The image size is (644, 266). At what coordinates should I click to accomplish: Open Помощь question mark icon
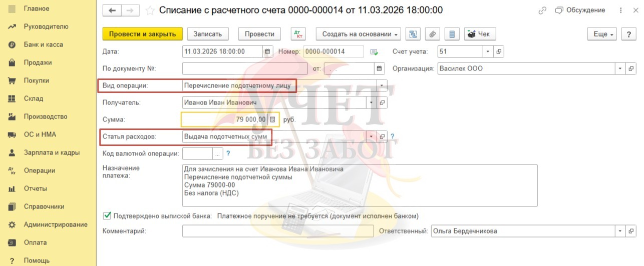click(12, 260)
